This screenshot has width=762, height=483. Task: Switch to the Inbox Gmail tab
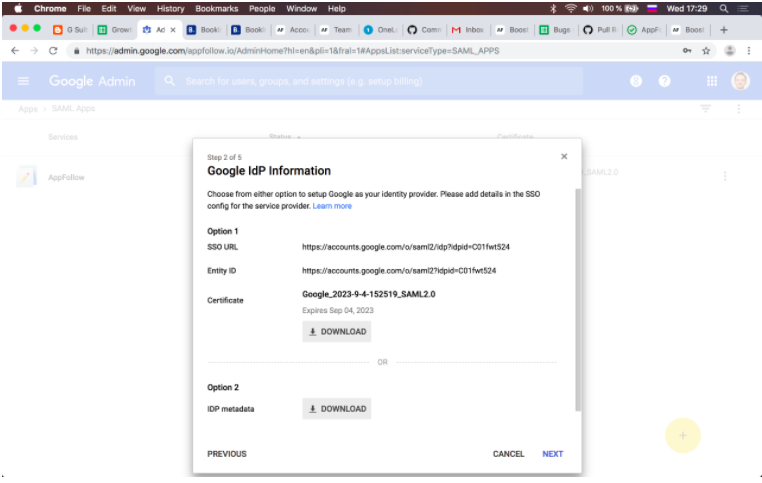(468, 30)
